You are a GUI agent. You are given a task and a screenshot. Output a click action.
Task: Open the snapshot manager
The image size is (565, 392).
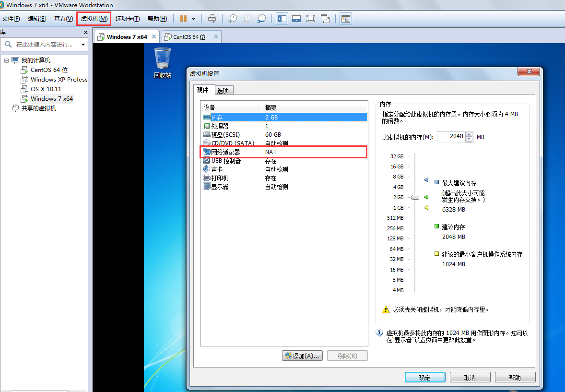(261, 19)
